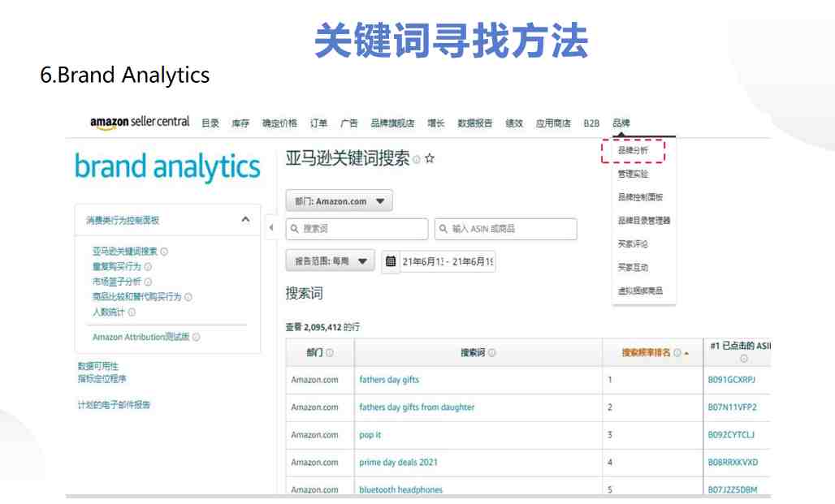The image size is (835, 504).
Task: Open the 数据报告 menu
Action: tap(475, 123)
